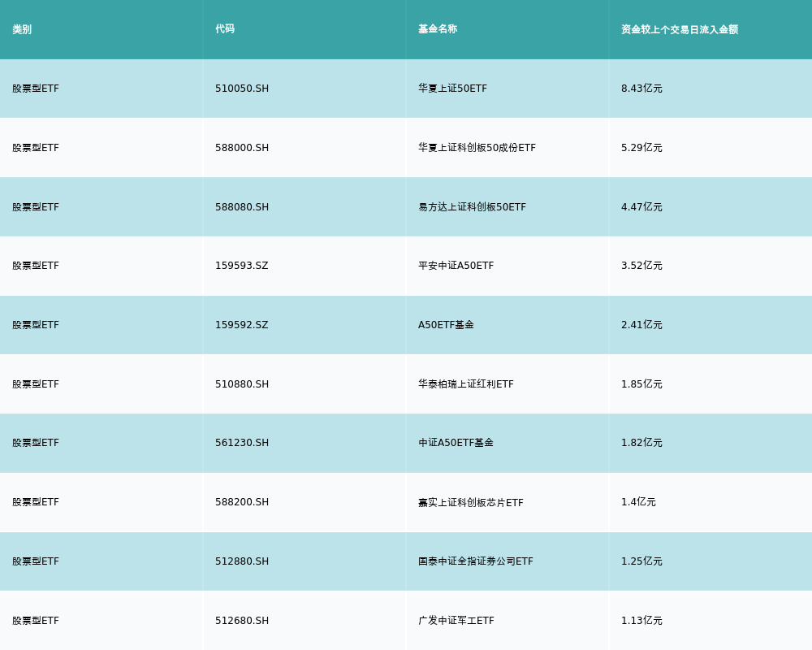This screenshot has height=650, width=812.
Task: Select the 华泰柏瑞上证红利ETF cell
Action: (465, 384)
